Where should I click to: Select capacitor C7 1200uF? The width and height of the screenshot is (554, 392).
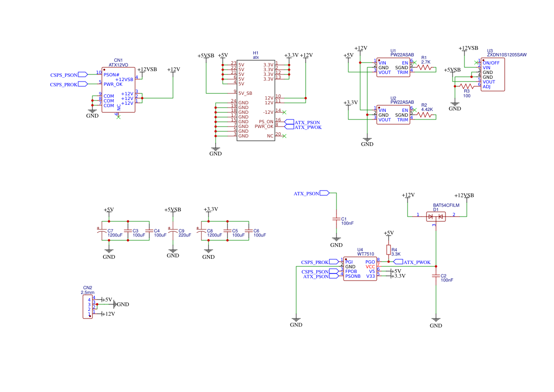102,231
